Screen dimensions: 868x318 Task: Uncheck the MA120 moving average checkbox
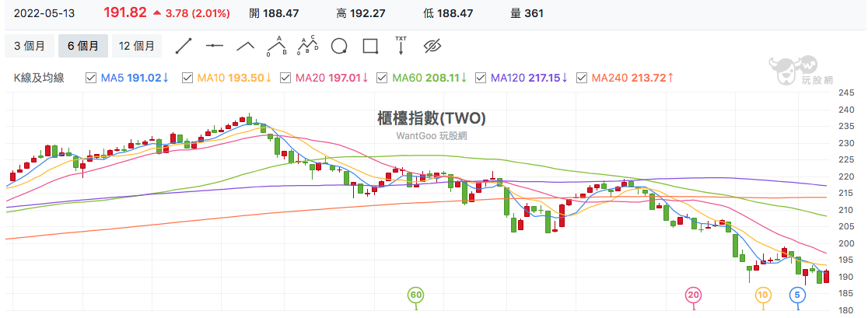coord(481,78)
